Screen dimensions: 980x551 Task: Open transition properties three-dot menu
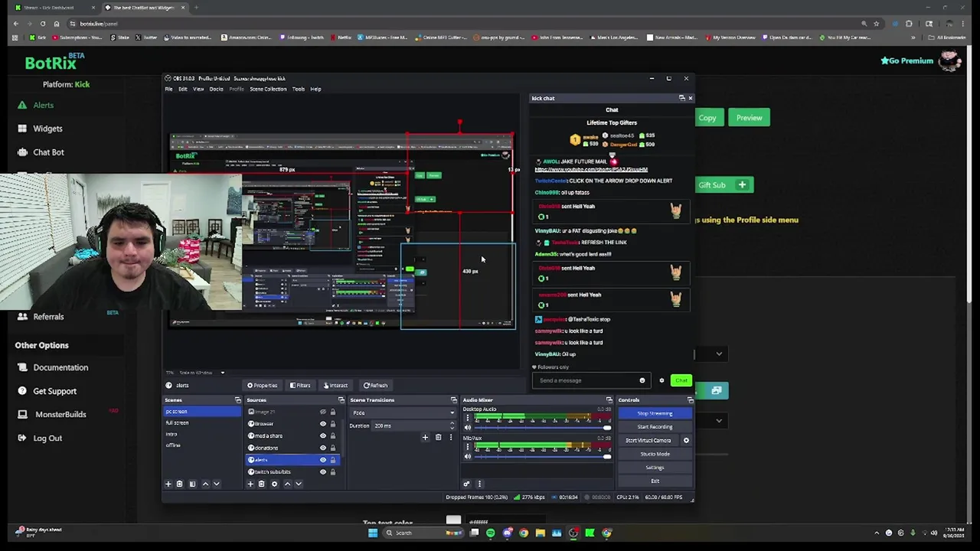coord(450,438)
